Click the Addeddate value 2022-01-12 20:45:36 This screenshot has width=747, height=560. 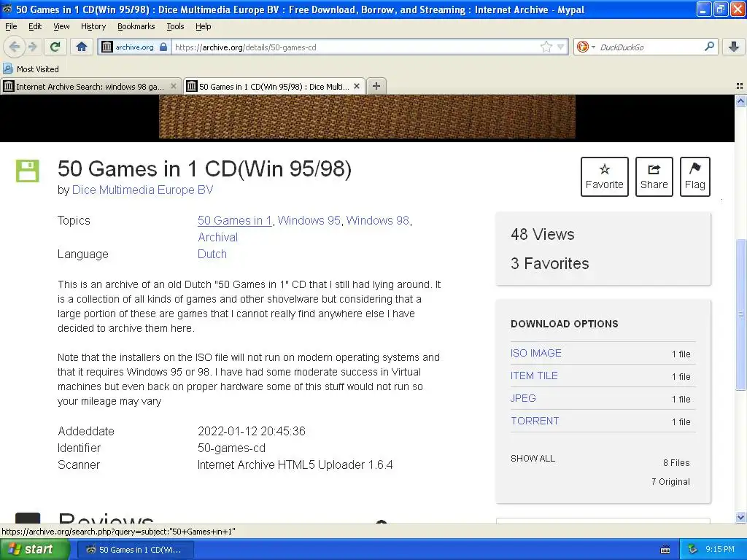tap(252, 431)
